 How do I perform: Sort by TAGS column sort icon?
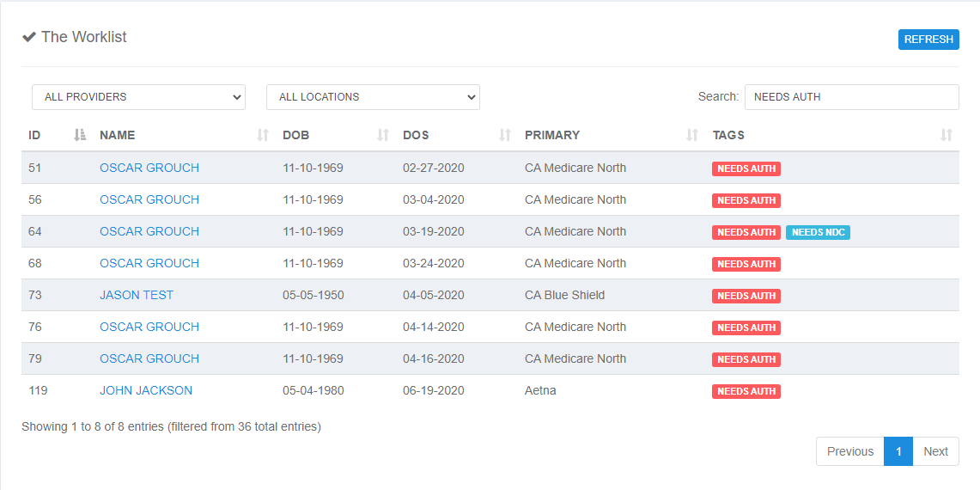(947, 135)
